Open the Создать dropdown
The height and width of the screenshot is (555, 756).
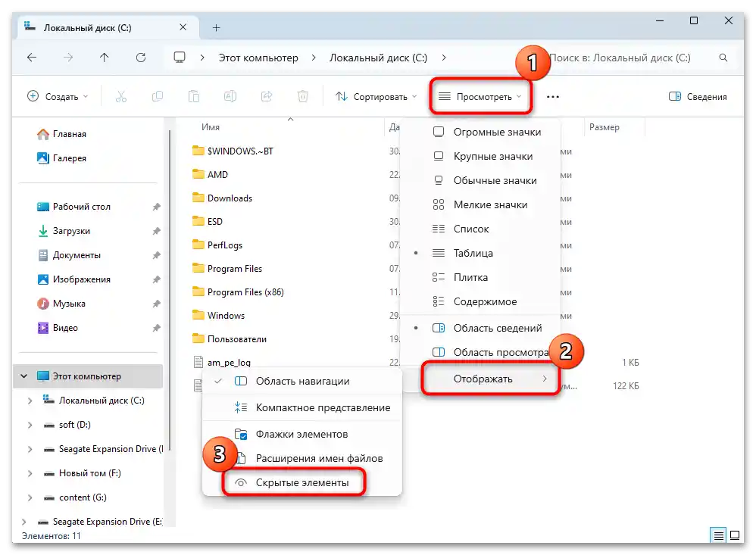click(55, 96)
